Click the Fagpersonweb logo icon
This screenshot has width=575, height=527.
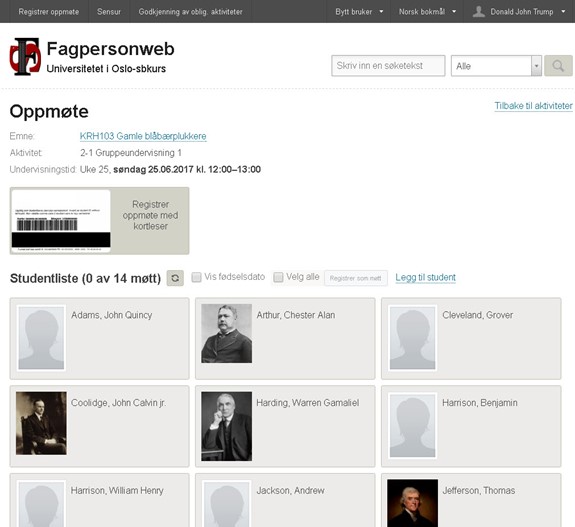click(x=25, y=56)
